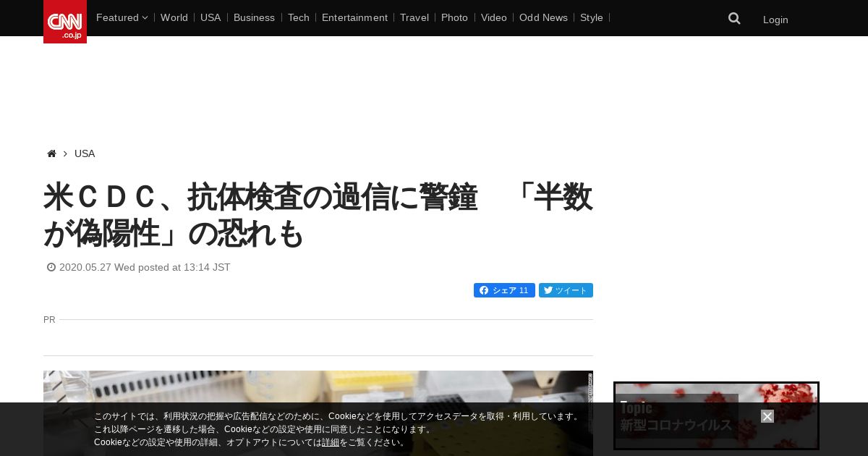Viewport: 868px width, 456px height.
Task: Open the World section
Action: click(174, 17)
